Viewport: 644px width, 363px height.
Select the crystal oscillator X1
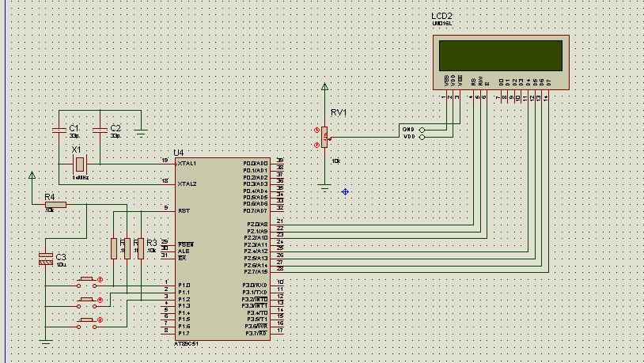click(80, 164)
